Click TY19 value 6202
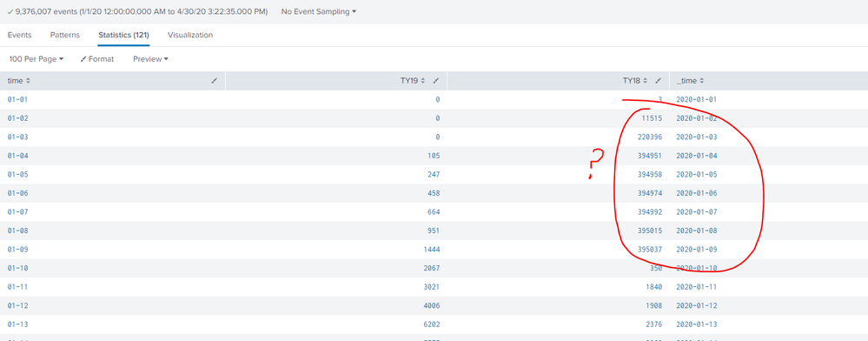This screenshot has width=868, height=341. point(432,324)
